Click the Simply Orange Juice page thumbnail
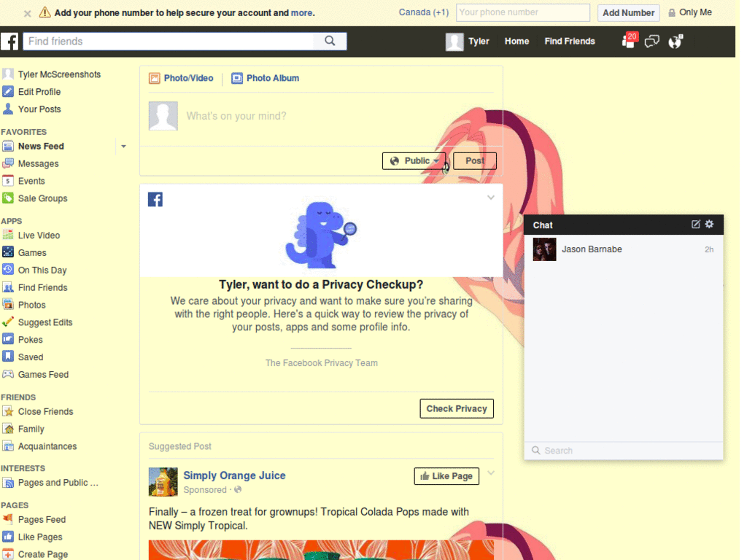Viewport: 747px width, 560px height. click(163, 482)
